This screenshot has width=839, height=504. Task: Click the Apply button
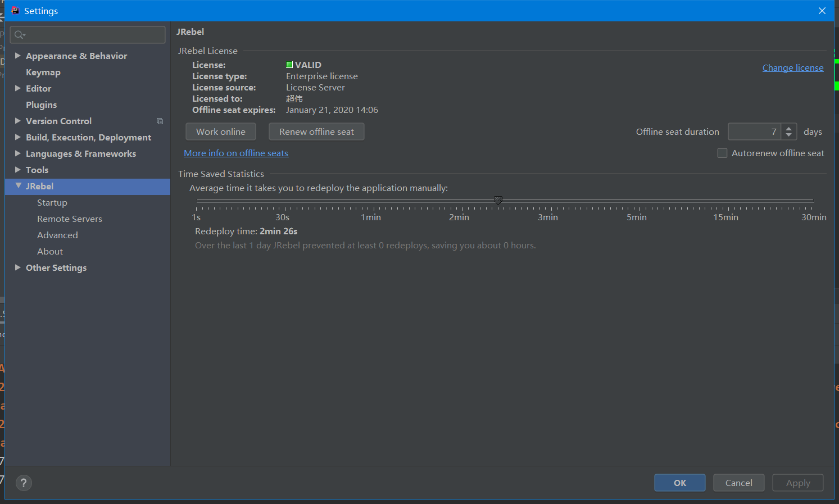[x=798, y=483]
